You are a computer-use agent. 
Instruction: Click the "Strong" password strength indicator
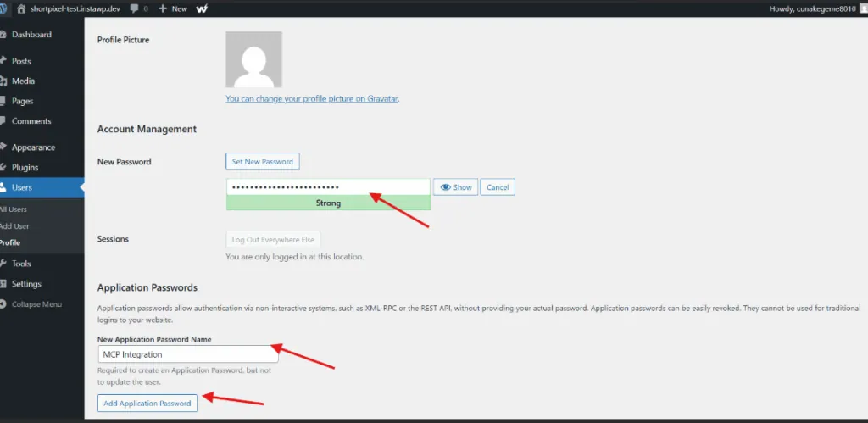[328, 203]
